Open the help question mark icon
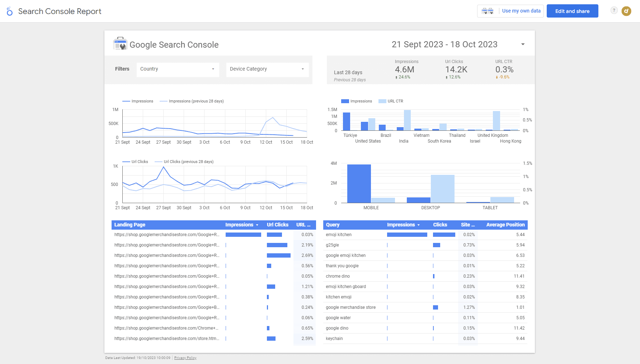The height and width of the screenshot is (364, 640). click(614, 10)
